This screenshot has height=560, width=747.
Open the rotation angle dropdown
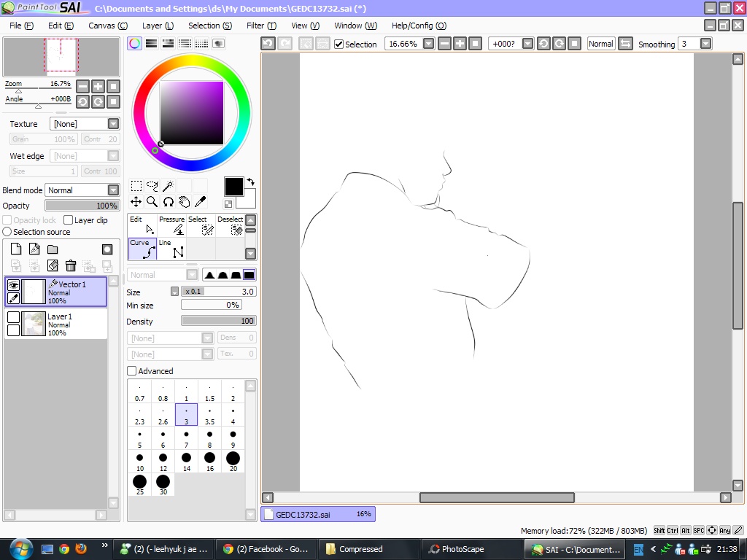pos(527,44)
